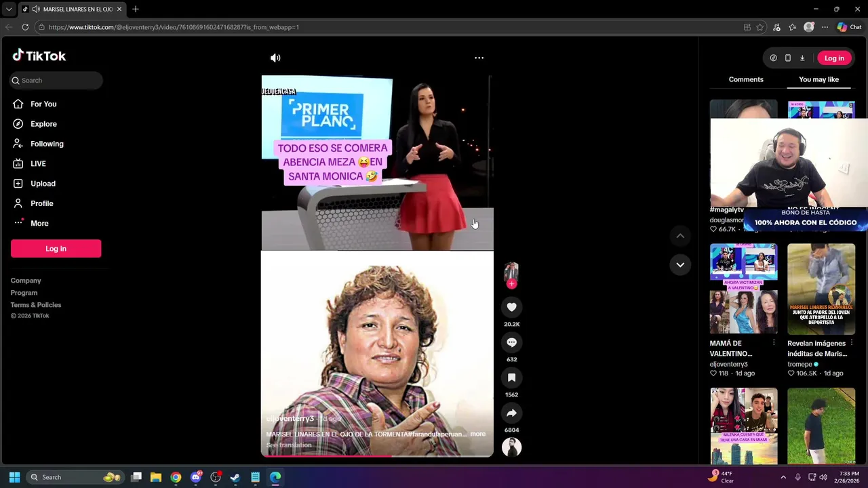Open the spinning sound disc avatar
868x488 pixels.
[x=511, y=447]
